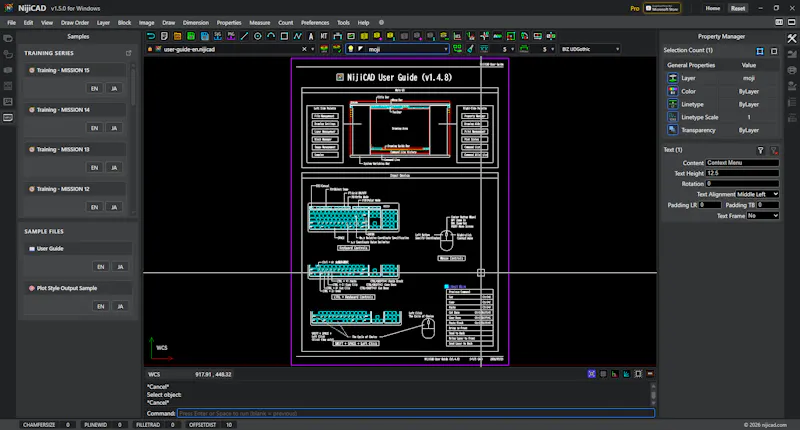800x430 pixels.
Task: Toggle the orange icon at coordinate bar end
Action: tap(650, 374)
